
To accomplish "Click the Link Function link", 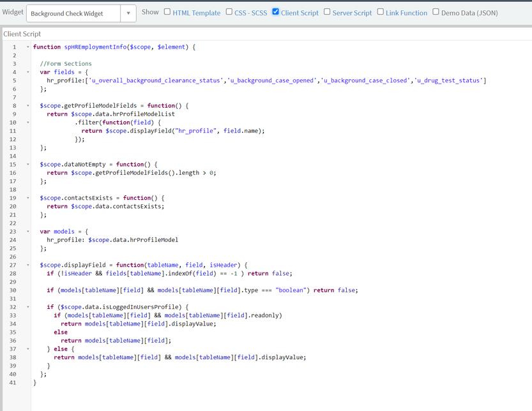I will [x=406, y=13].
